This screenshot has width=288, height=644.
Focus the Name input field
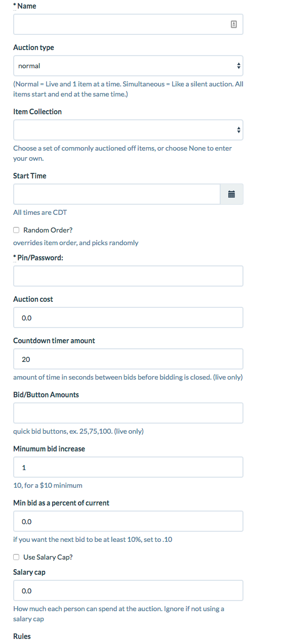click(x=128, y=24)
